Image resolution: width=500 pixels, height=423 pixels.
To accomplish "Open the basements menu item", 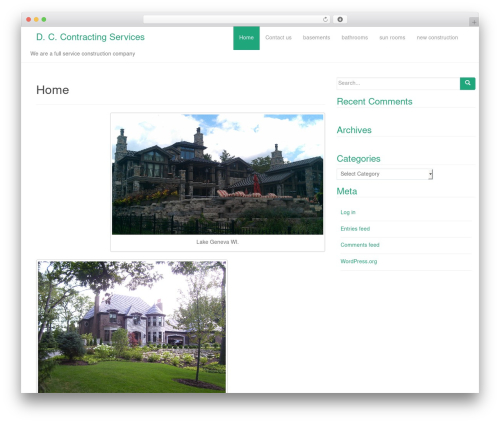I will [x=316, y=38].
